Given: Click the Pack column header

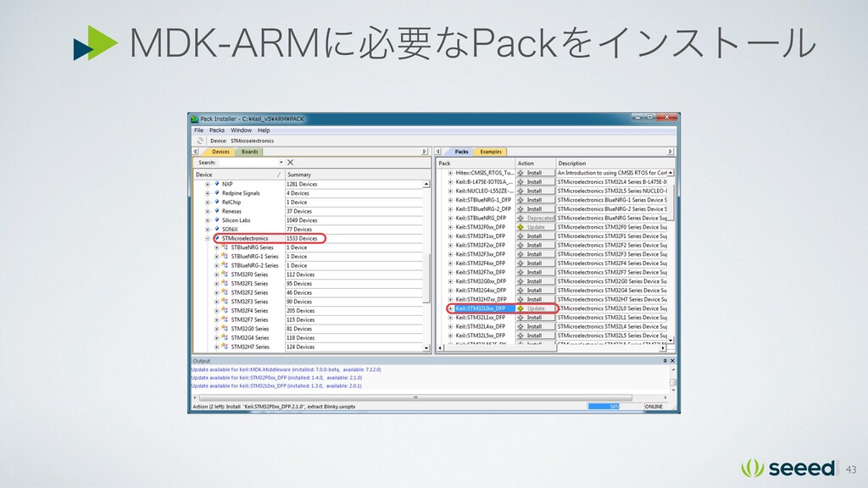Looking at the screenshot, I should coord(476,164).
